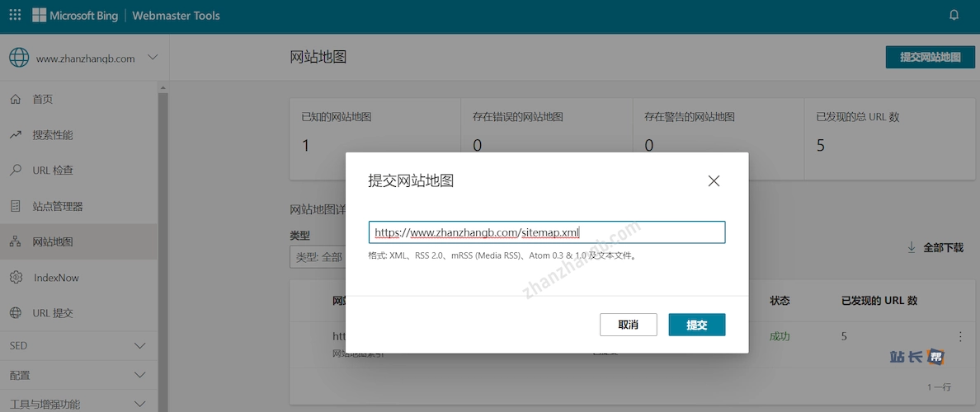
Task: Open the app launcher grid icon
Action: (15, 15)
